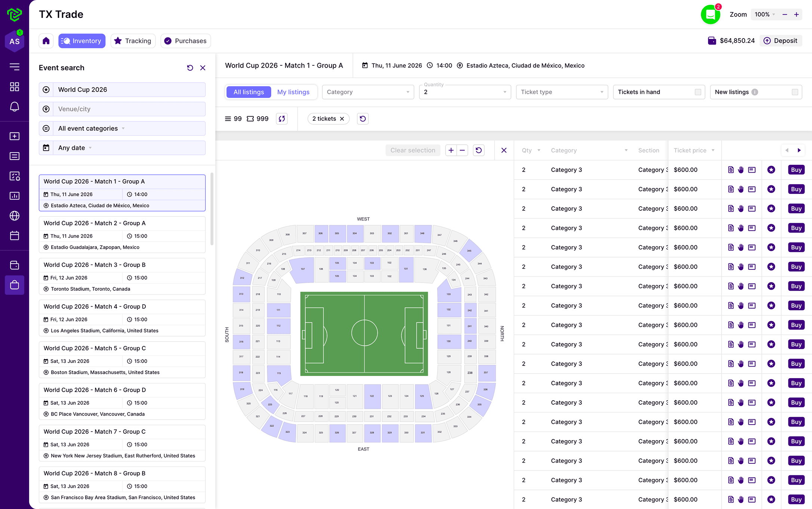
Task: Open the Quantity dropdown
Action: pyautogui.click(x=465, y=92)
